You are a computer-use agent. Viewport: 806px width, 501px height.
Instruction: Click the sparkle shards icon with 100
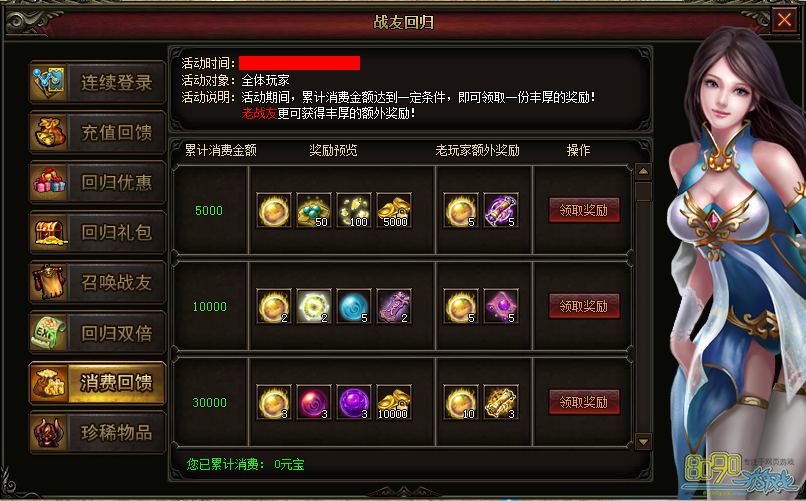pyautogui.click(x=354, y=210)
